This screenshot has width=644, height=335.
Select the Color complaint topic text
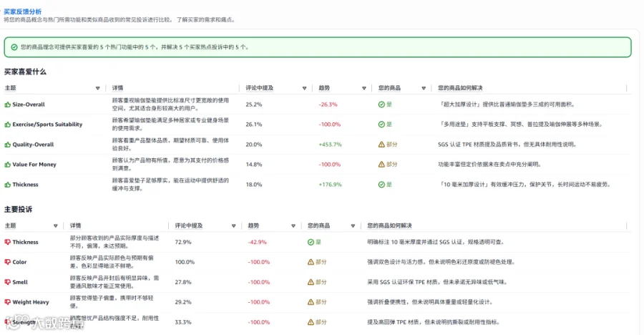(x=19, y=262)
